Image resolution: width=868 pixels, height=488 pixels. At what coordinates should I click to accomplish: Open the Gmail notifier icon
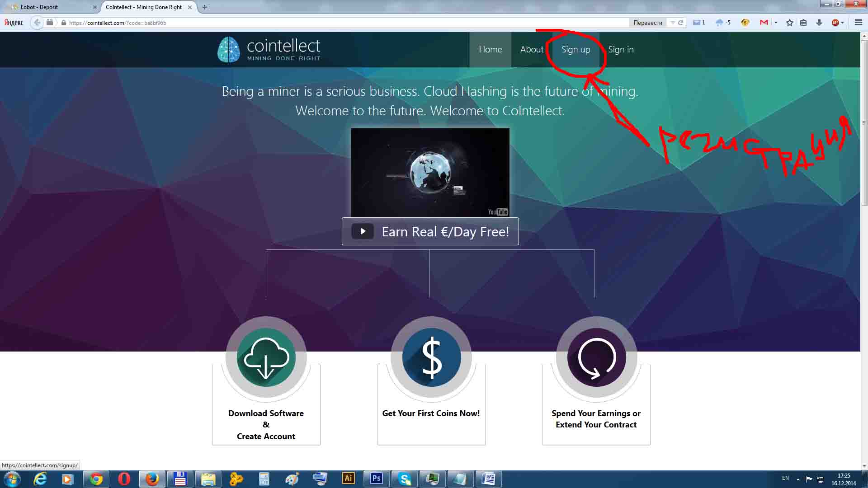(x=764, y=23)
